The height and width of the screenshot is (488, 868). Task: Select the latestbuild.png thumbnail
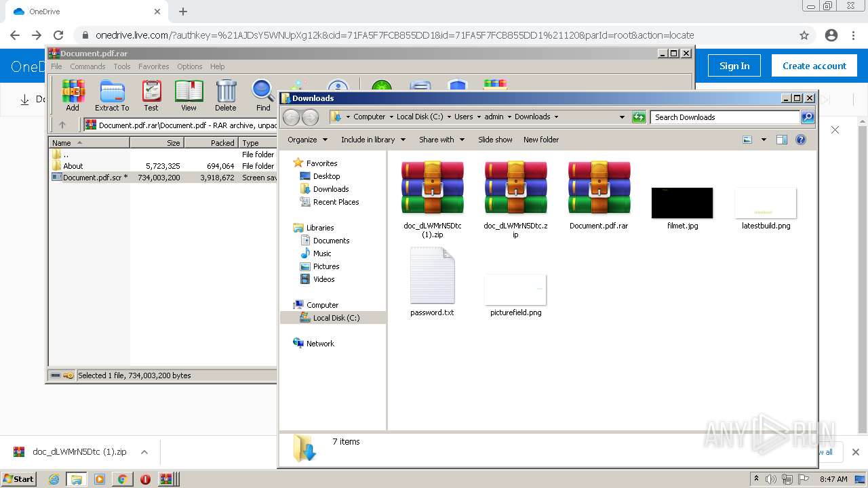coord(766,203)
